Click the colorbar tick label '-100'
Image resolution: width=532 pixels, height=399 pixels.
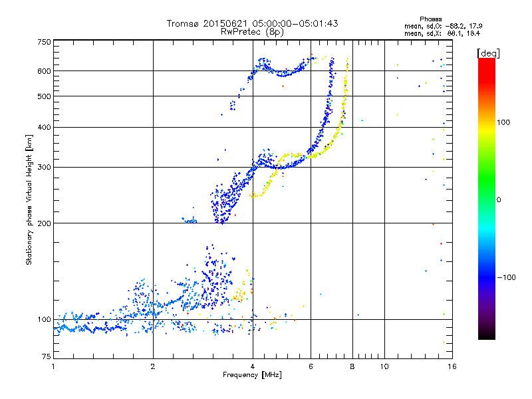[506, 277]
